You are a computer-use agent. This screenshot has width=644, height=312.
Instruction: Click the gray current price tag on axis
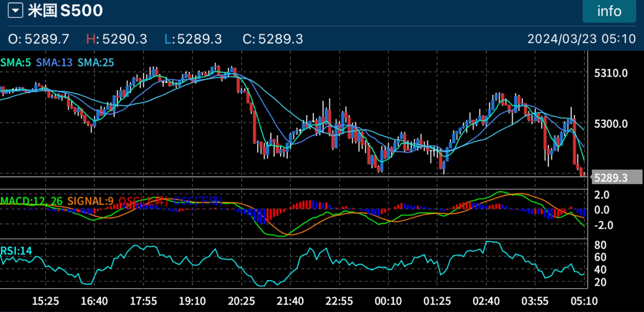pyautogui.click(x=616, y=177)
